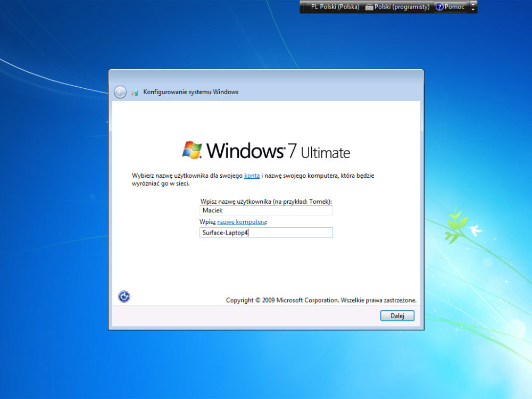
Task: Click the Wpisz nazwę użytkownika label
Action: [x=266, y=202]
